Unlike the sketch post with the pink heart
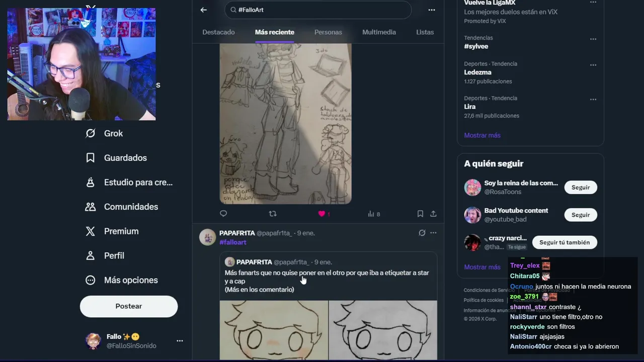644x362 pixels. [x=322, y=214]
